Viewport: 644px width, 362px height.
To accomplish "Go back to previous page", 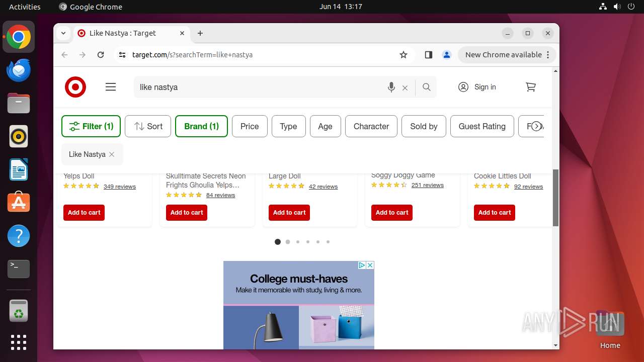I will coord(64,55).
